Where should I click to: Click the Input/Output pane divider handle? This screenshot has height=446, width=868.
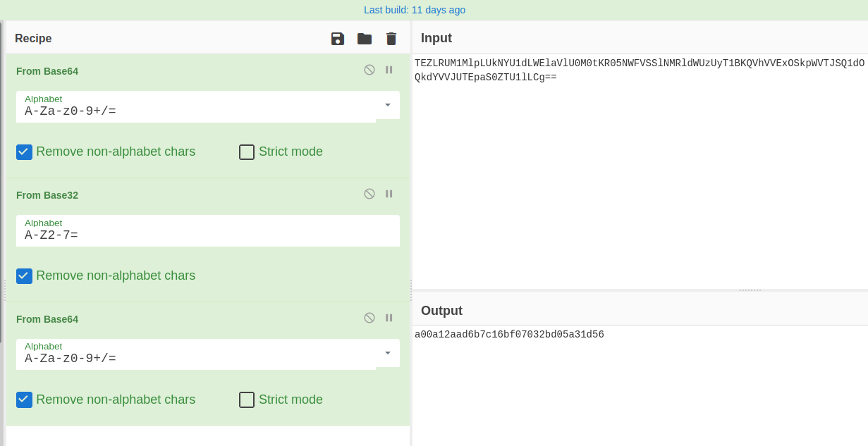(750, 290)
